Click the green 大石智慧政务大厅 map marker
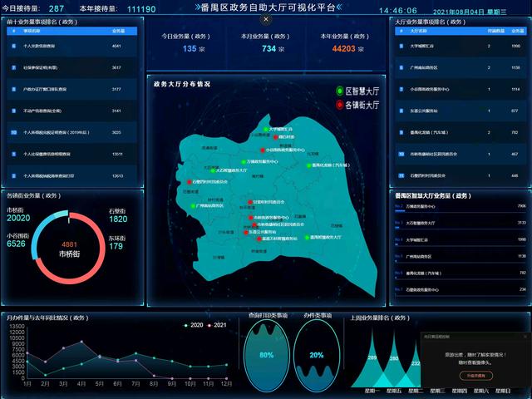The image size is (532, 399). [213, 170]
